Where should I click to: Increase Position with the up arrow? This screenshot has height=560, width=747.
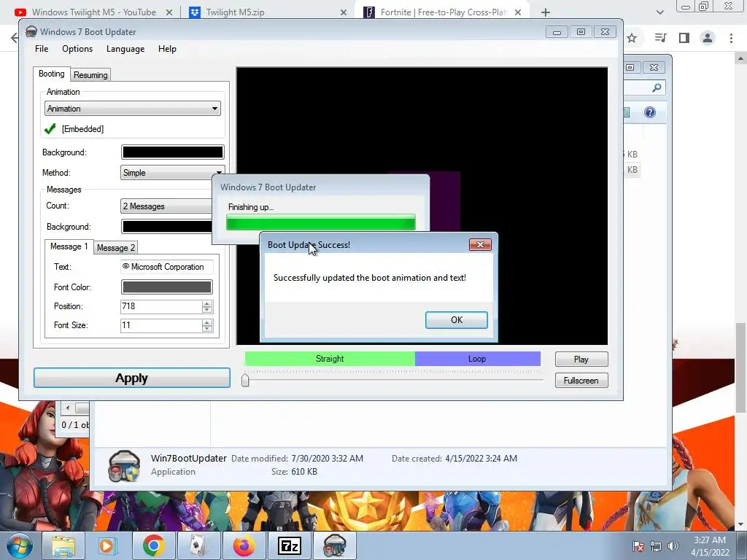pyautogui.click(x=206, y=303)
